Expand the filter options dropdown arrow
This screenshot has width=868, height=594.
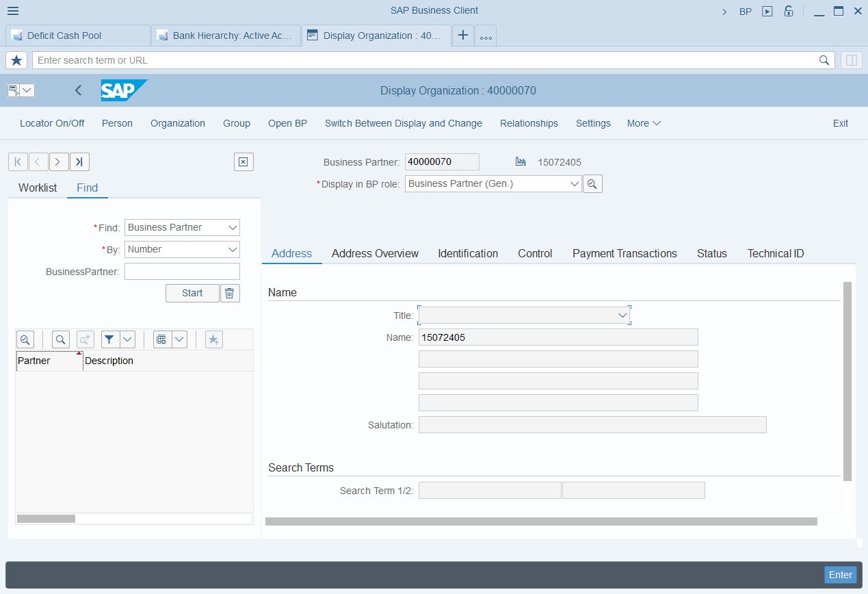pos(127,339)
